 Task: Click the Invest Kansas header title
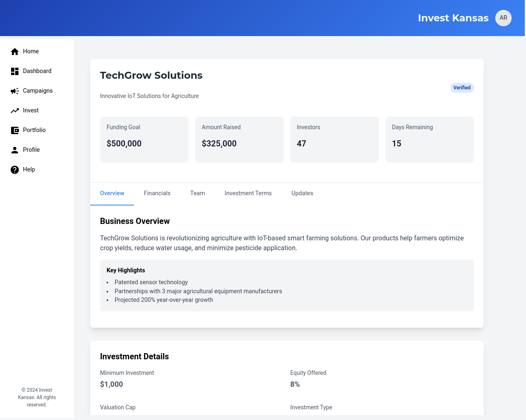[453, 18]
